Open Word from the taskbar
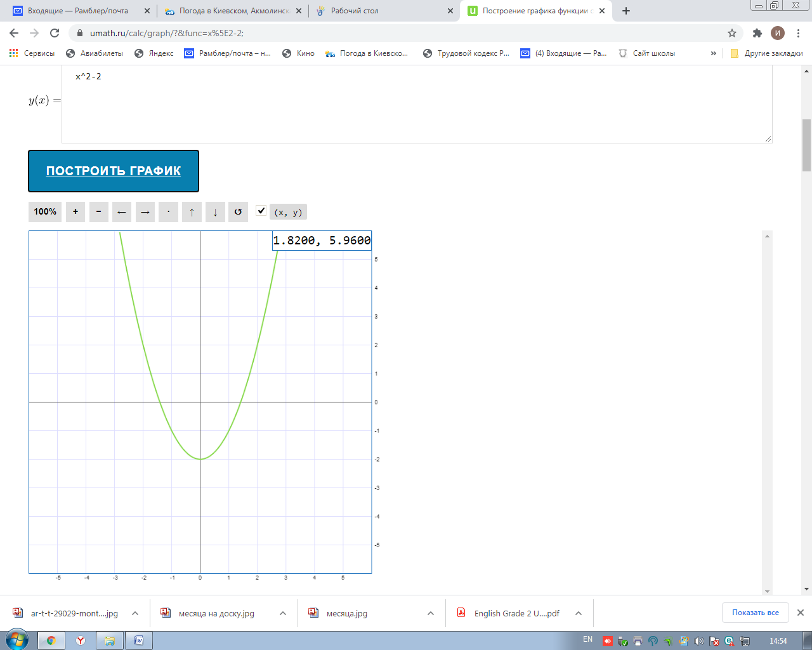This screenshot has height=650, width=812. click(138, 640)
